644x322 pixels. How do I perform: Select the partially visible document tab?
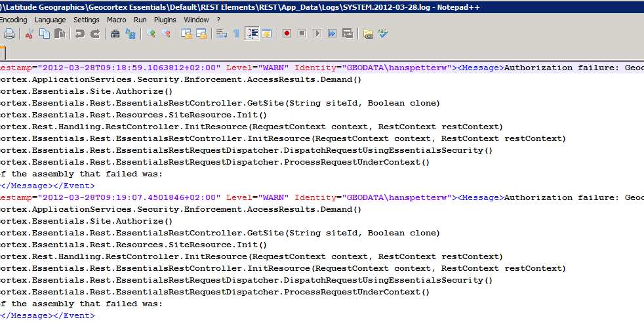(x=2, y=52)
